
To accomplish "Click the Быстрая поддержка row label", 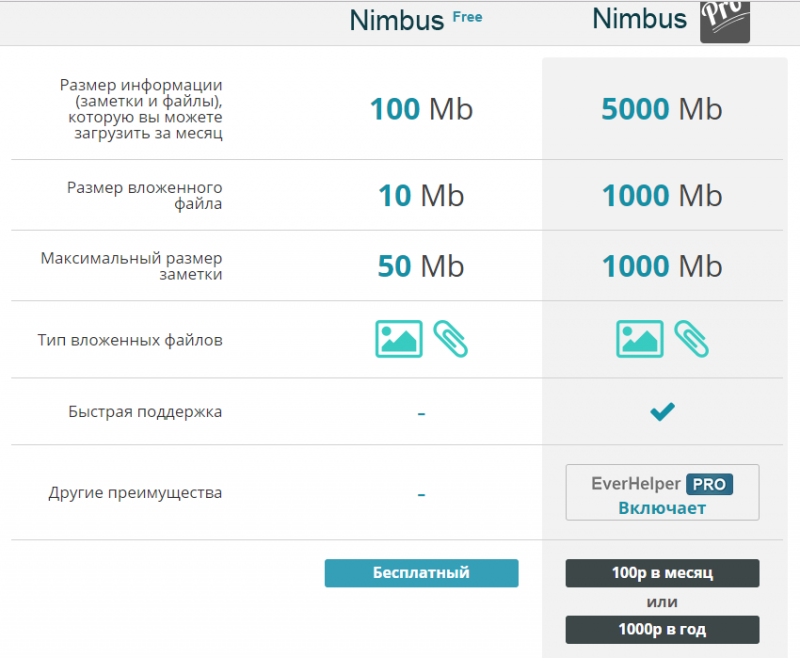I will (x=145, y=411).
